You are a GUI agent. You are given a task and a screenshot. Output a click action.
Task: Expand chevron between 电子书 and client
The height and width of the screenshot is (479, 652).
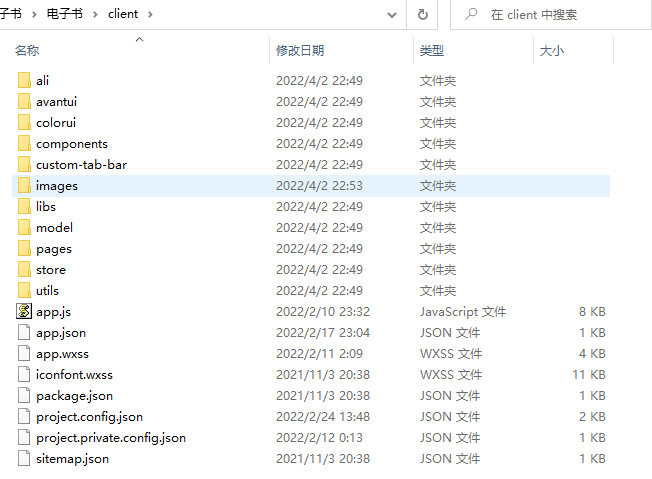click(96, 15)
